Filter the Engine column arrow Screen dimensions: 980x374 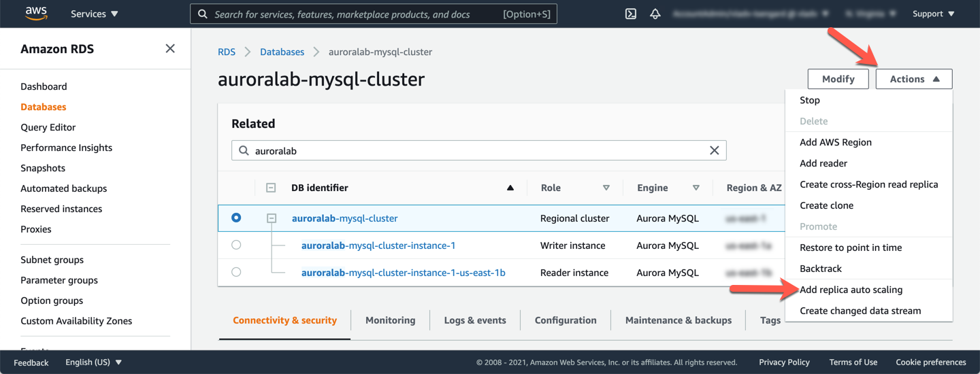pyautogui.click(x=696, y=188)
